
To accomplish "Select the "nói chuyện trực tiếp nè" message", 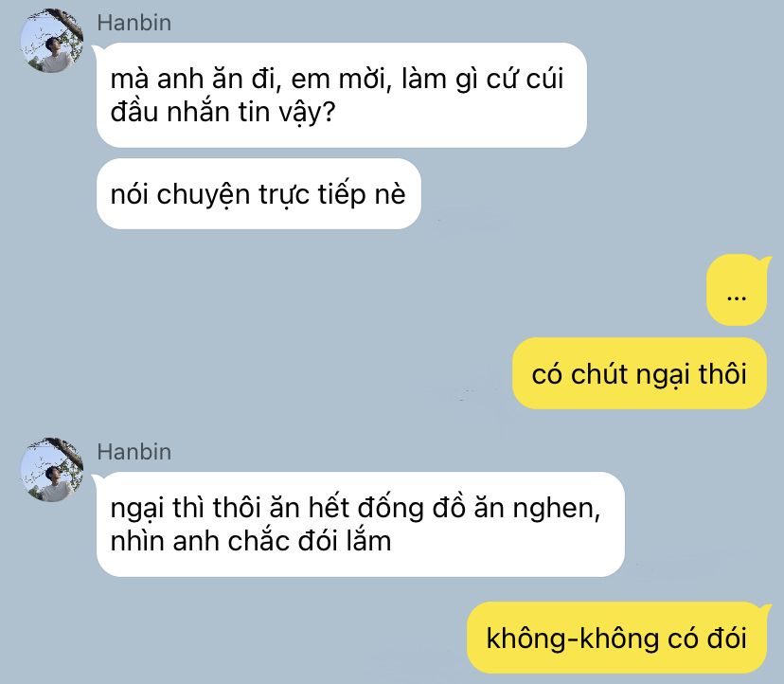I will 258,193.
